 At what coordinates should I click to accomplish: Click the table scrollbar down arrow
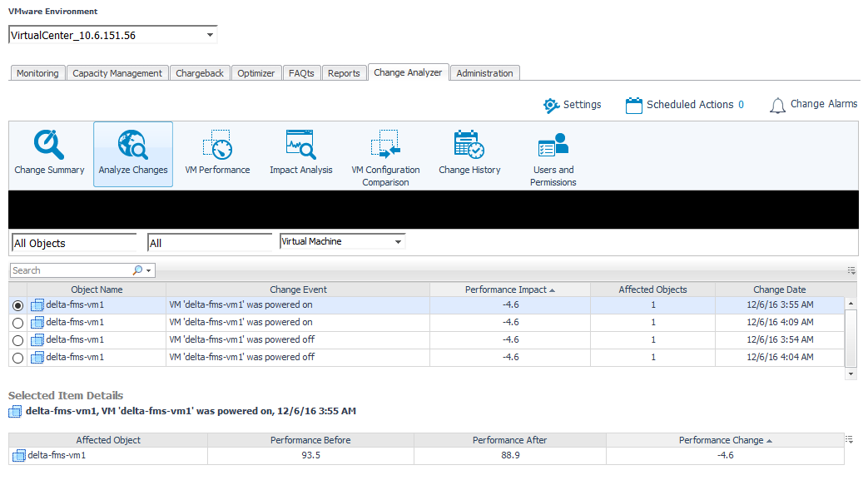[x=851, y=374]
